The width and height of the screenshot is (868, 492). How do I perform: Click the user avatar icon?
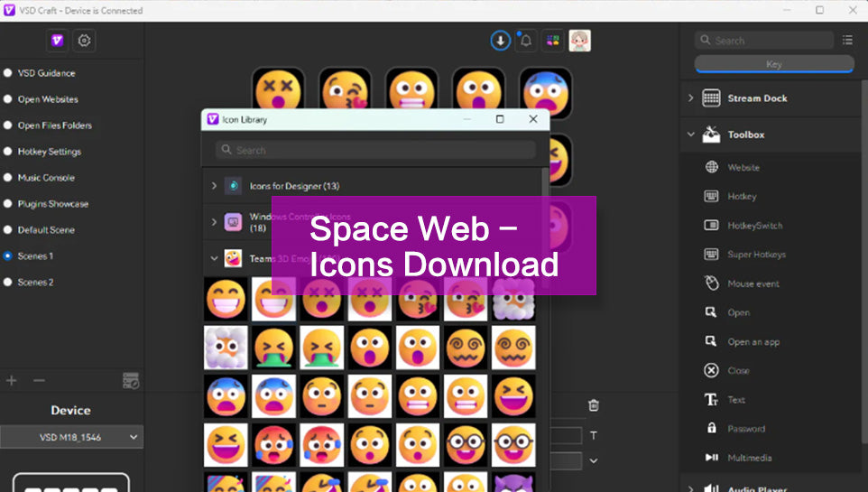(579, 41)
